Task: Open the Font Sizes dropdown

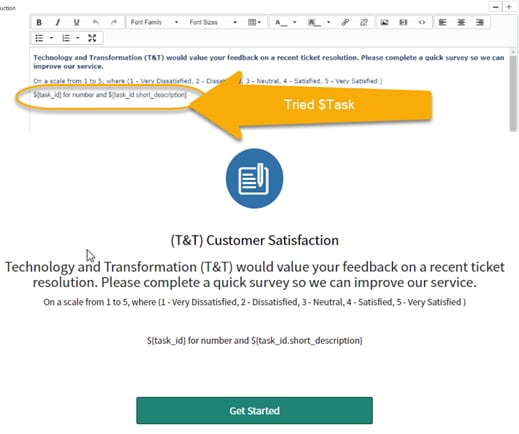Action: (x=213, y=22)
